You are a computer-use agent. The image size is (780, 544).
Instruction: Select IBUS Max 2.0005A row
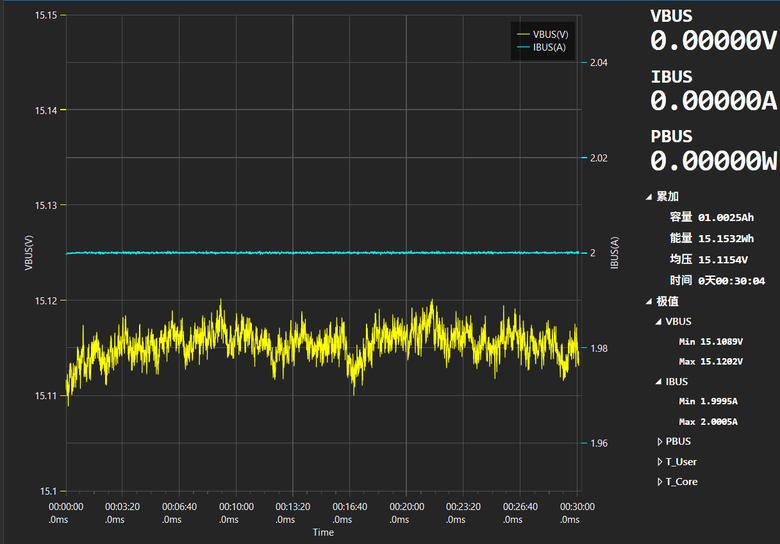[x=708, y=422]
